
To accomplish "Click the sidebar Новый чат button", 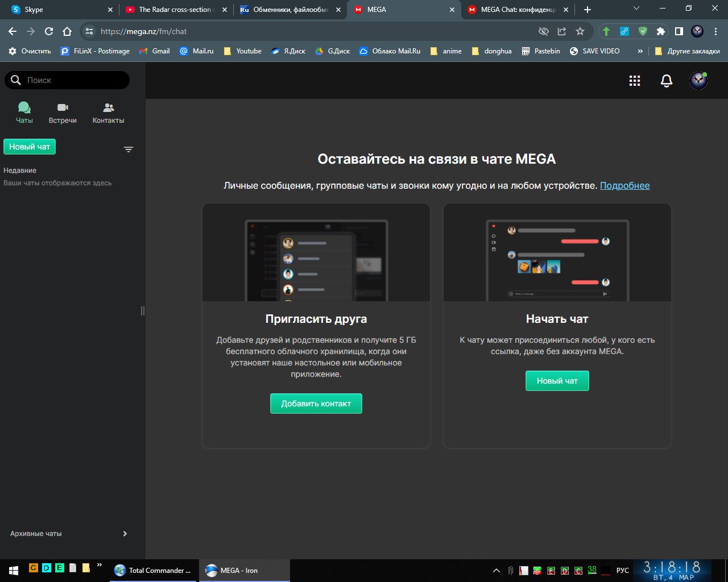I will click(30, 147).
